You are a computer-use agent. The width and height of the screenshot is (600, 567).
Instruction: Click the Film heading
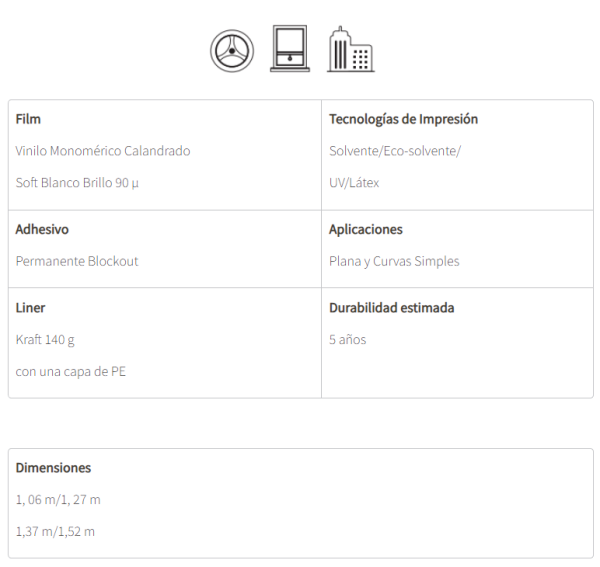click(28, 119)
